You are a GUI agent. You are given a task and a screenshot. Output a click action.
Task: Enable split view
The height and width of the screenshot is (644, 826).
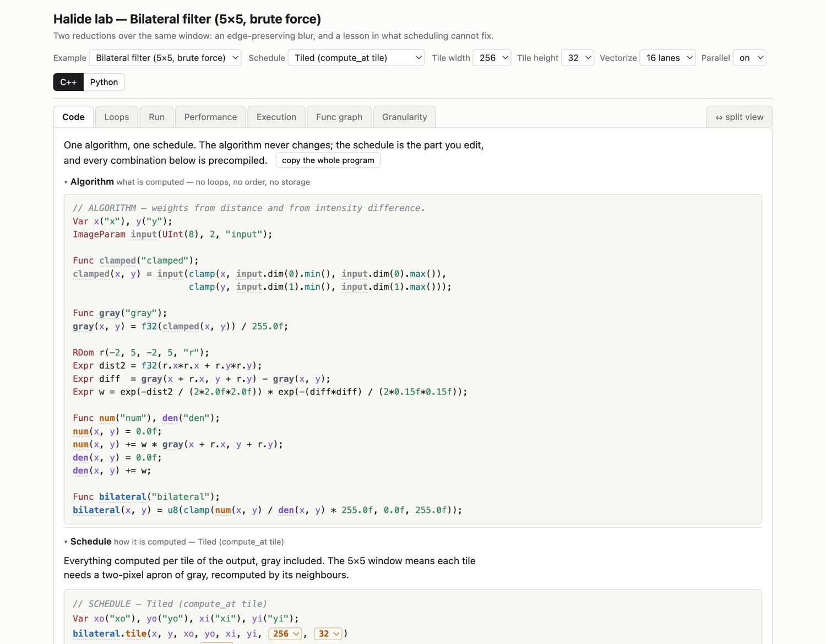point(740,117)
